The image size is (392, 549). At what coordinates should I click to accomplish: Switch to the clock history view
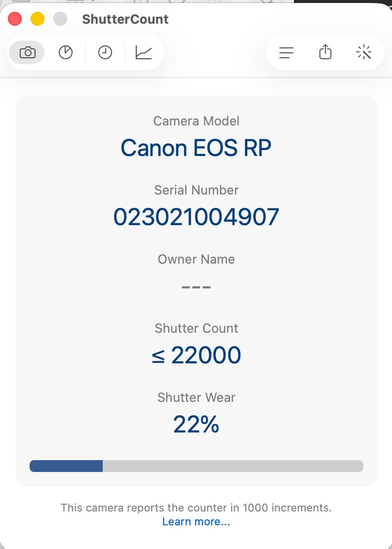[105, 52]
